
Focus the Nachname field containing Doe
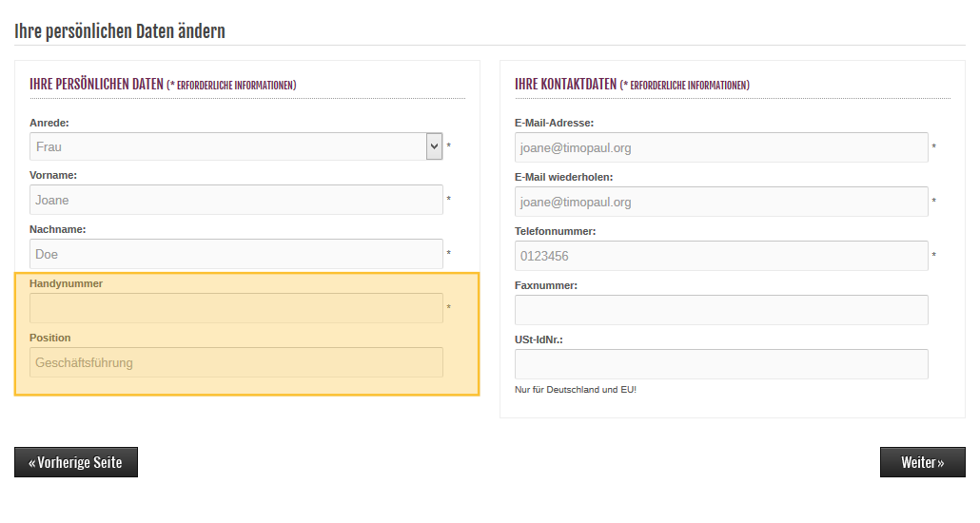tap(236, 254)
